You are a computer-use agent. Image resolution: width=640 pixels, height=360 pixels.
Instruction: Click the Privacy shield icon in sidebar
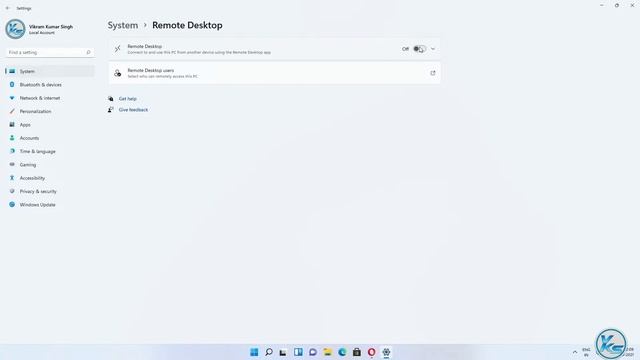(12, 191)
